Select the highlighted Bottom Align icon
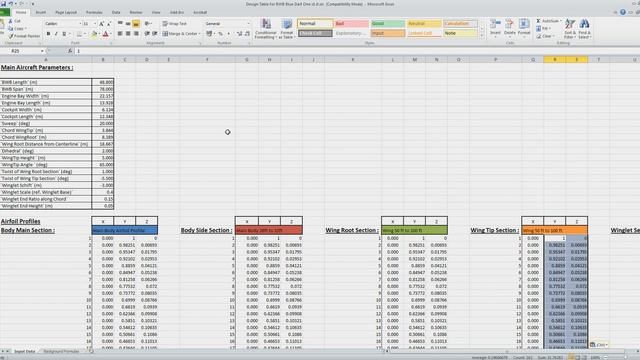640x360 pixels. coord(136,24)
